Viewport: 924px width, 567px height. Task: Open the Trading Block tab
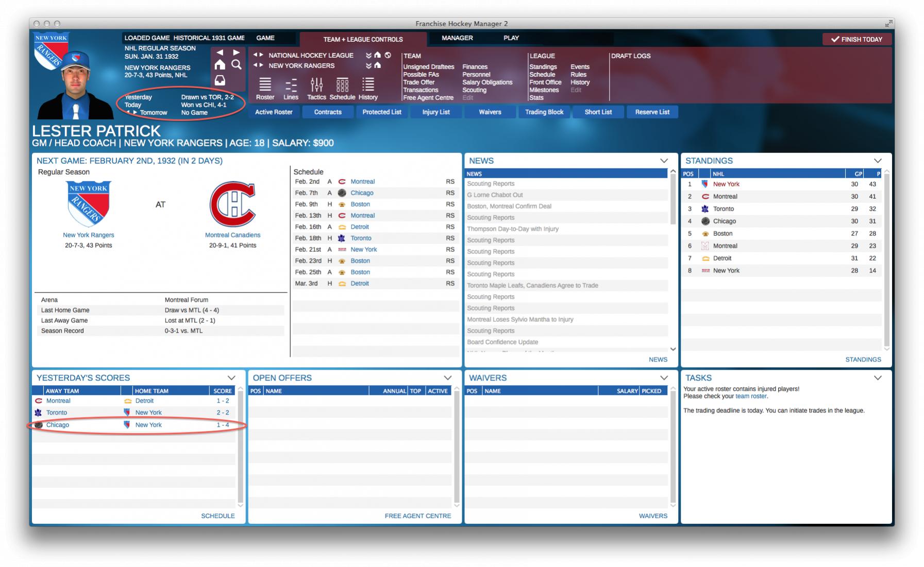544,112
